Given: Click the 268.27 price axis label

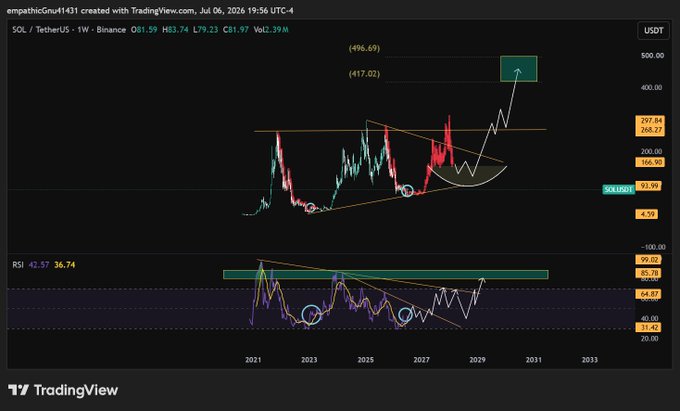Looking at the screenshot, I should (x=650, y=130).
